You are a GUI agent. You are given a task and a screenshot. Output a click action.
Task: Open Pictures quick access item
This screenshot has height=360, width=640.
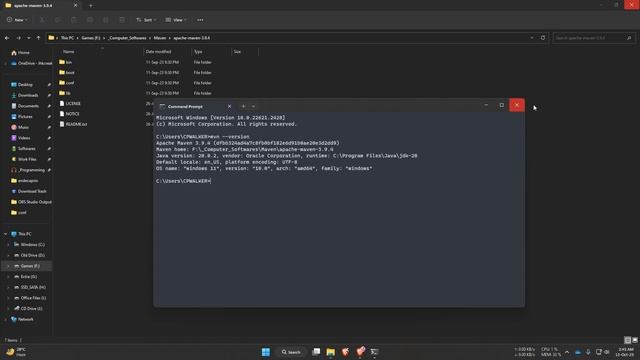[x=25, y=117]
